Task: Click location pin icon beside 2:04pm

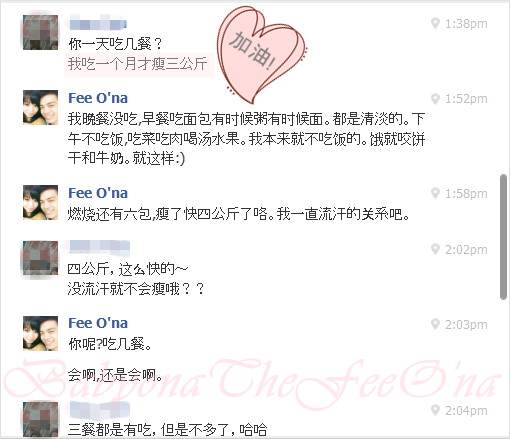Action: click(x=435, y=410)
